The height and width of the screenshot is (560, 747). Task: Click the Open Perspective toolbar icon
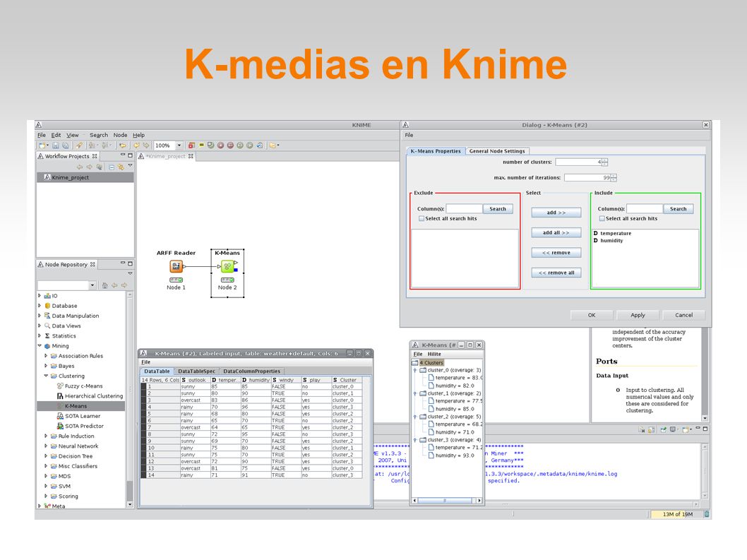tap(273, 145)
